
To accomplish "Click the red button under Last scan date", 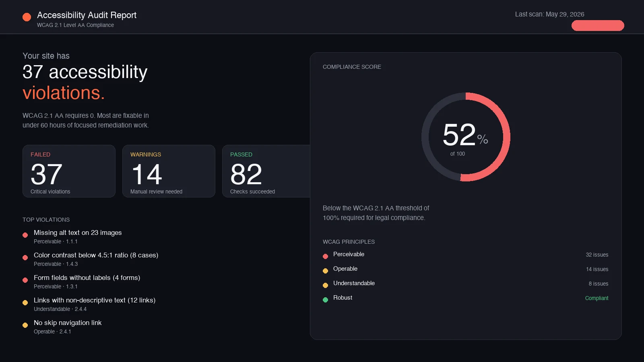I will 598,26.
